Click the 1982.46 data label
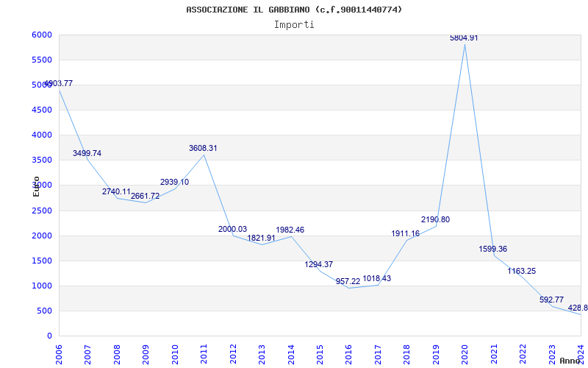This screenshot has width=588, height=368. pyautogui.click(x=290, y=230)
